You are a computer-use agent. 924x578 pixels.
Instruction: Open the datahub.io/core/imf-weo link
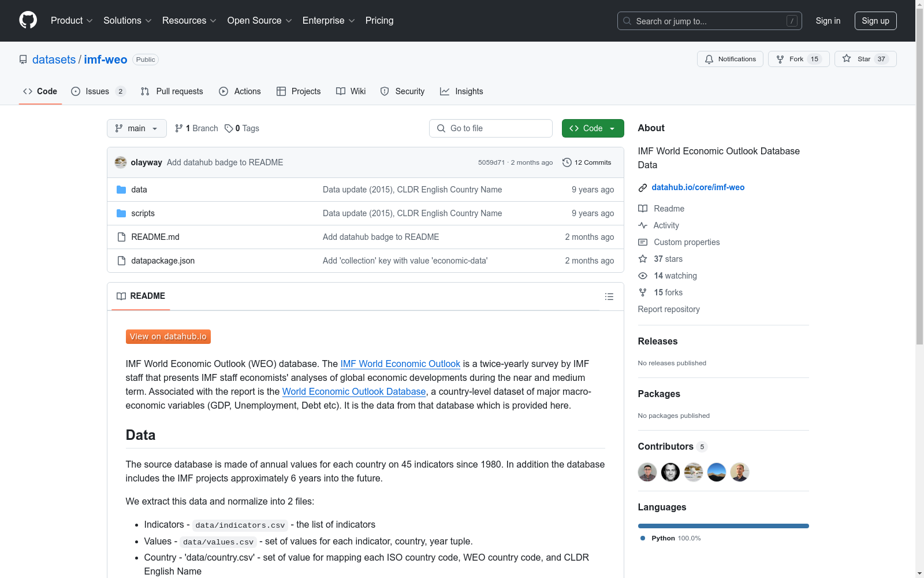698,187
